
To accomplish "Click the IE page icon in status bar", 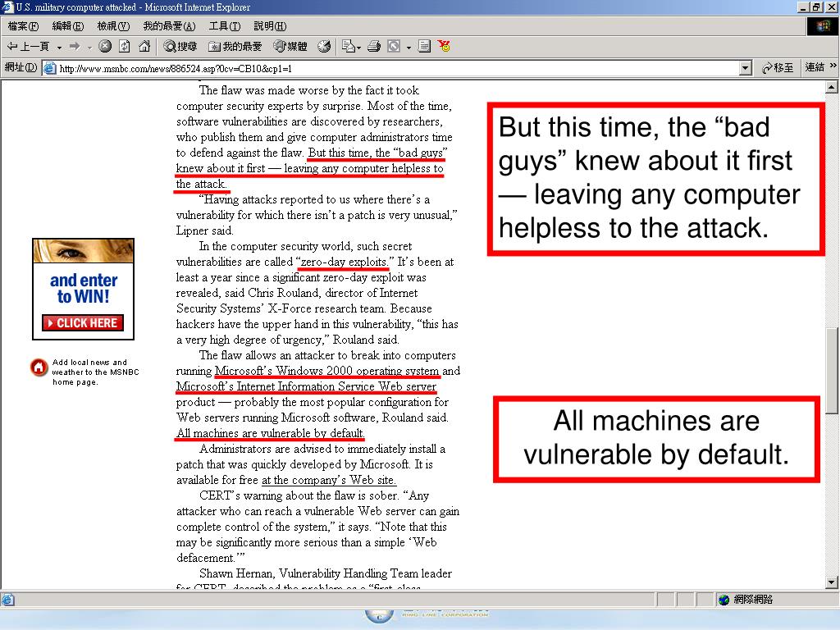I will (7, 600).
